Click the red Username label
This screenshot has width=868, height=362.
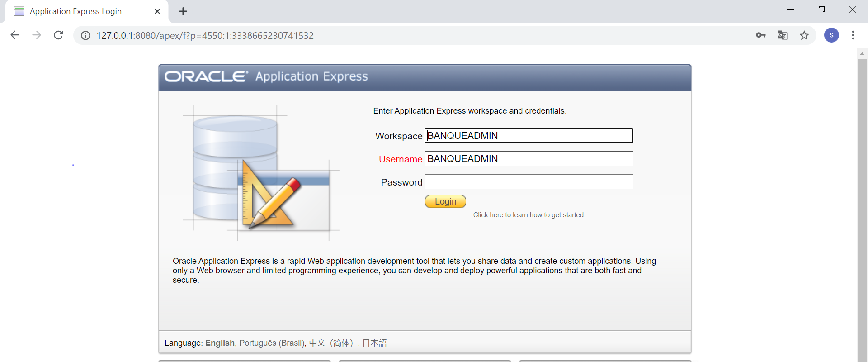point(401,159)
